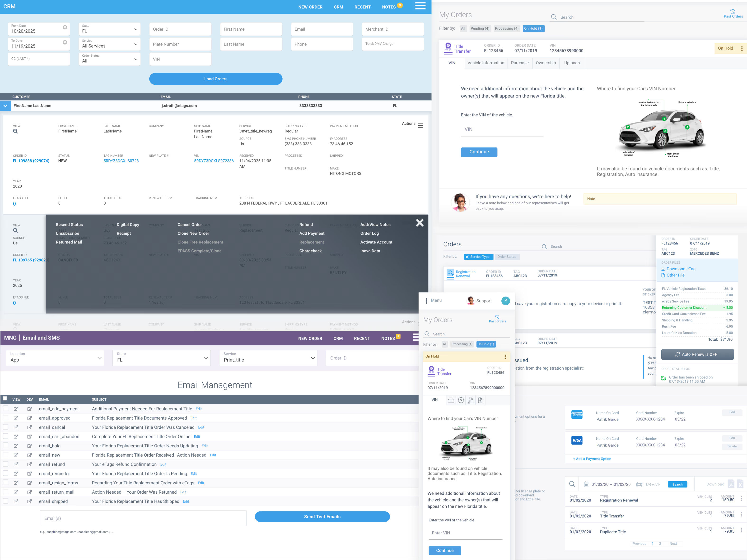Click the view magnifier for canceled order FL 109765
The image size is (747, 560).
coord(15,230)
